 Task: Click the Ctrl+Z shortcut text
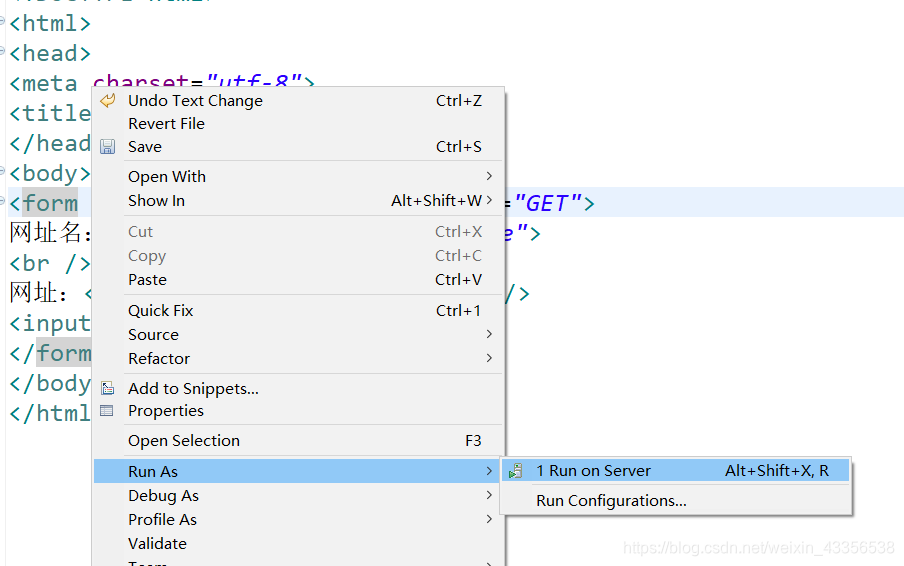coord(459,100)
